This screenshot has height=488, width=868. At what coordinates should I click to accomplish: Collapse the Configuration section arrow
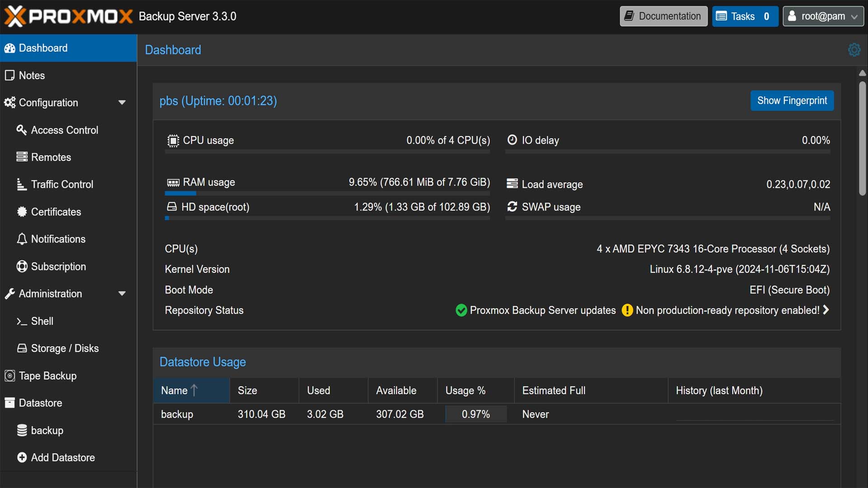tap(122, 103)
